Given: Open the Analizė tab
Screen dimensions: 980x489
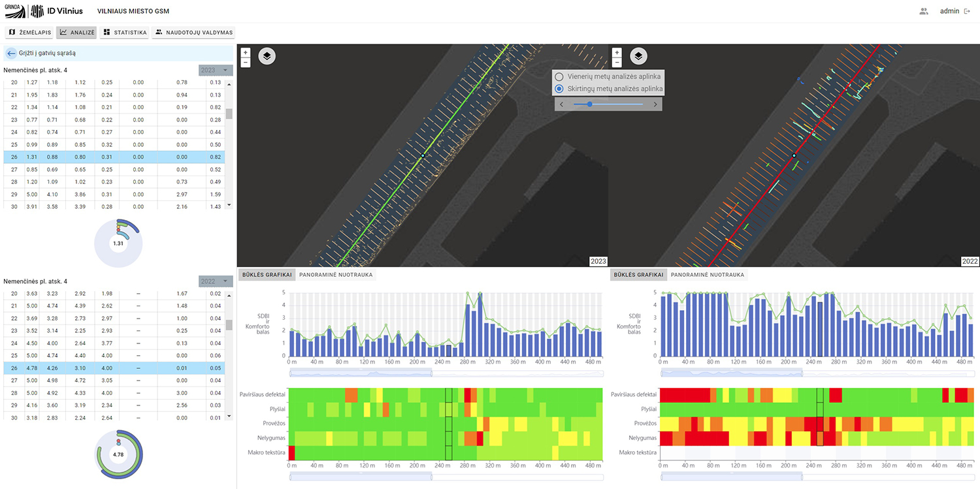Looking at the screenshot, I should (x=77, y=32).
